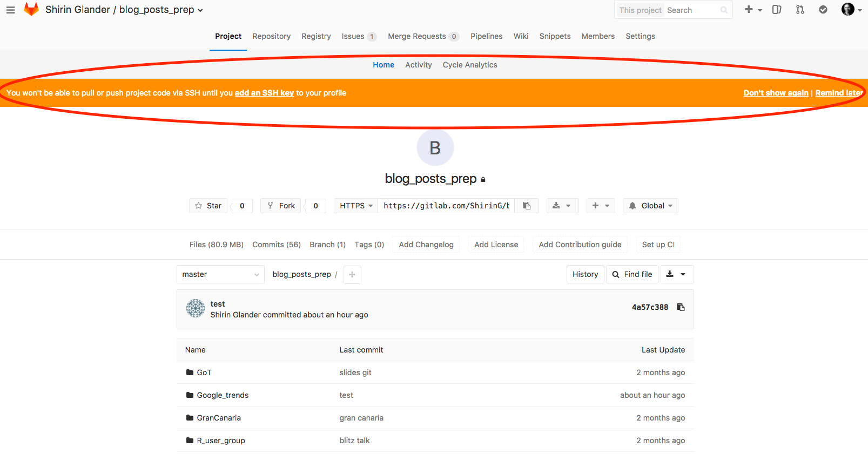Click Add Contribution guide button

click(x=580, y=245)
